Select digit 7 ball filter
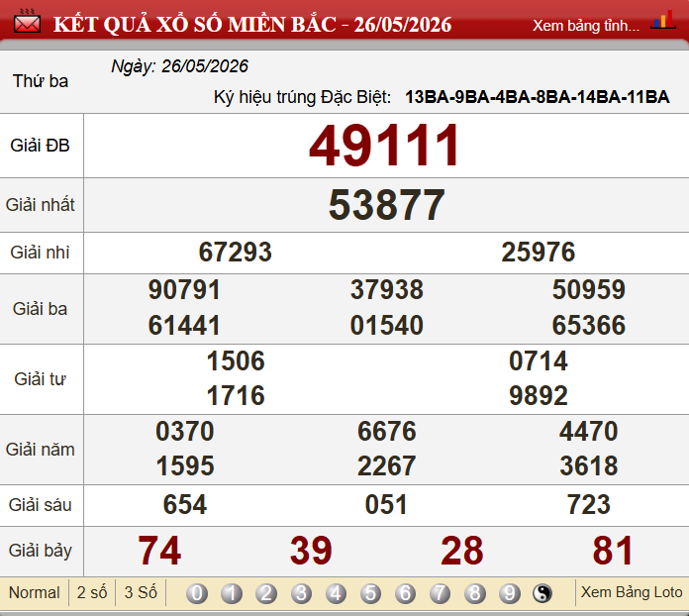This screenshot has width=689, height=616. click(440, 593)
